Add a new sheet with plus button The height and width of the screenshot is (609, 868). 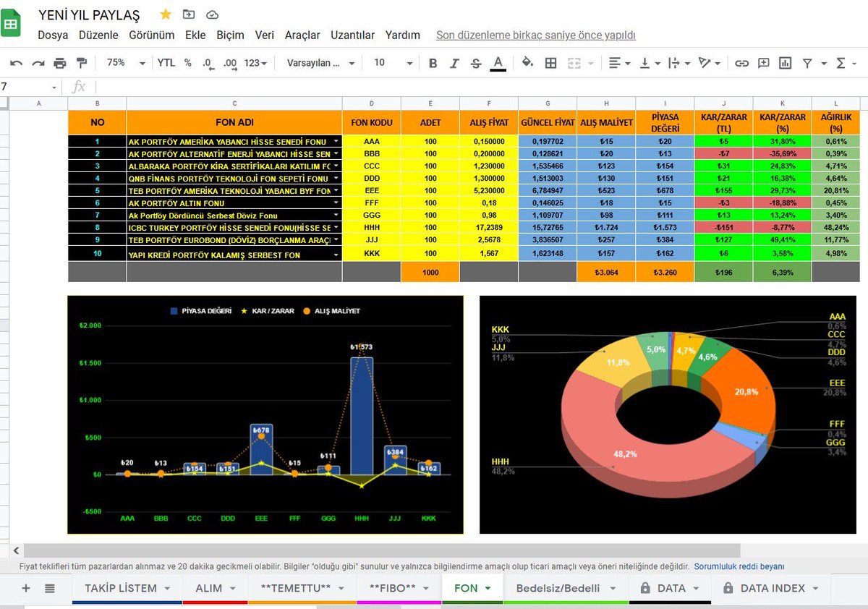coord(26,588)
